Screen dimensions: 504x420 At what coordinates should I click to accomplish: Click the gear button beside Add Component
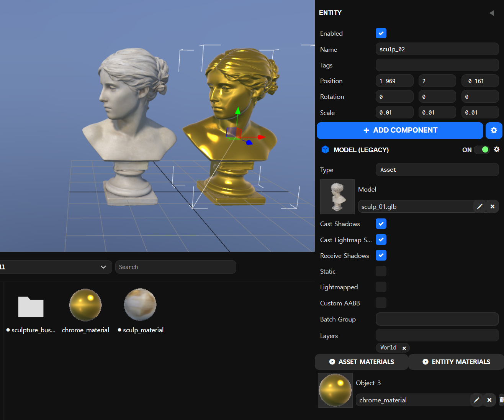point(494,131)
